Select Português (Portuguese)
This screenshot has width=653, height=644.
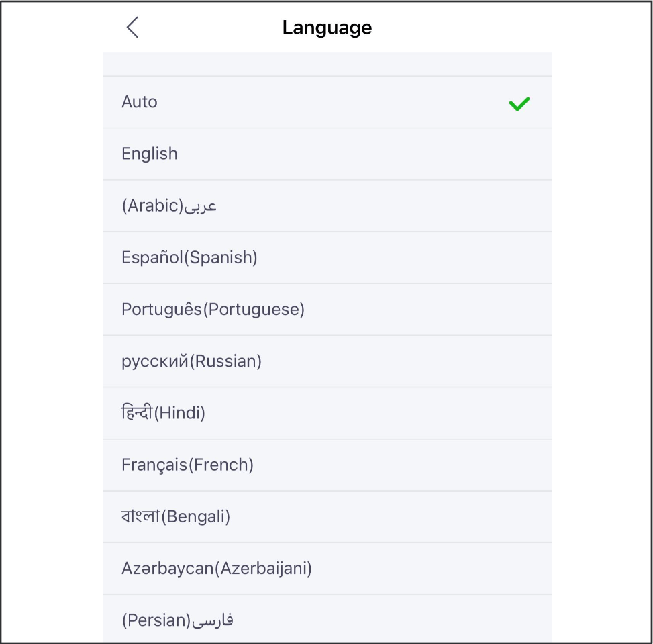327,310
